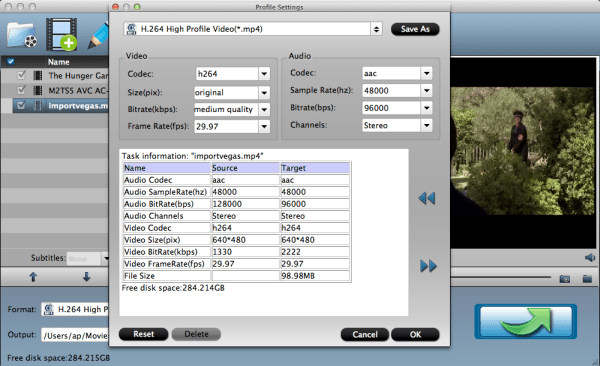600x366 pixels.
Task: Click the Output path field
Action: (x=75, y=335)
